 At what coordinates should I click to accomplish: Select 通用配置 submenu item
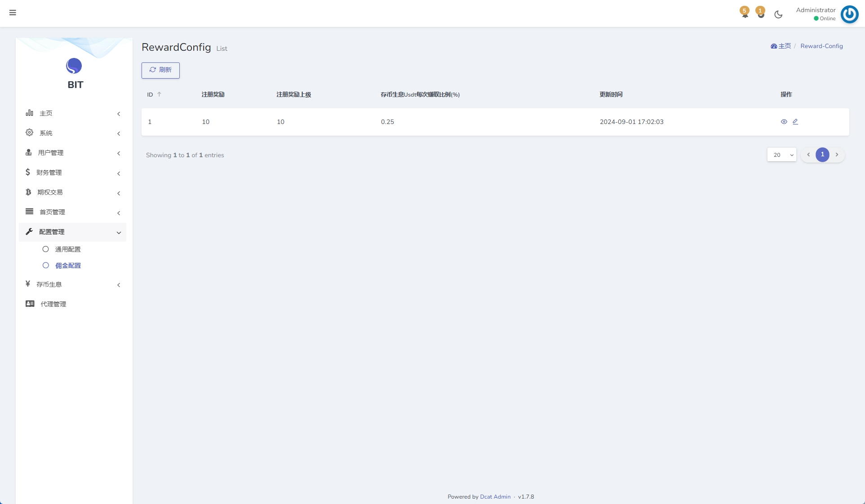[68, 249]
